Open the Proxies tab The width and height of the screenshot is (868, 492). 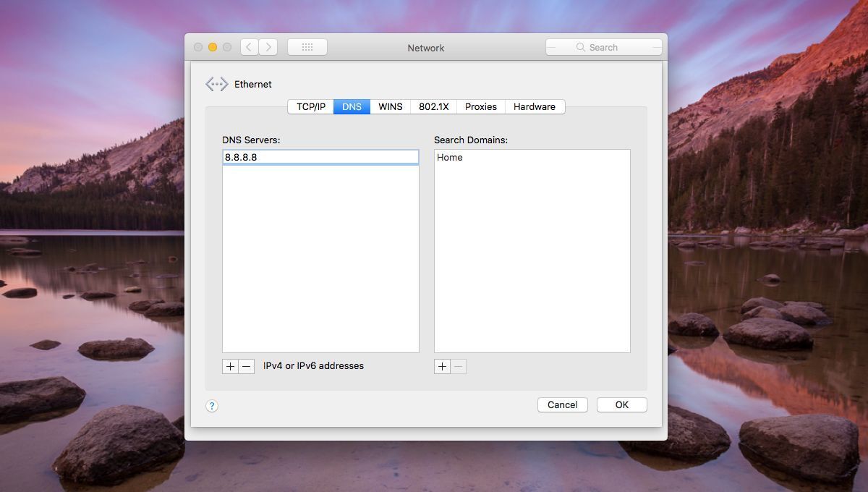pyautogui.click(x=481, y=106)
